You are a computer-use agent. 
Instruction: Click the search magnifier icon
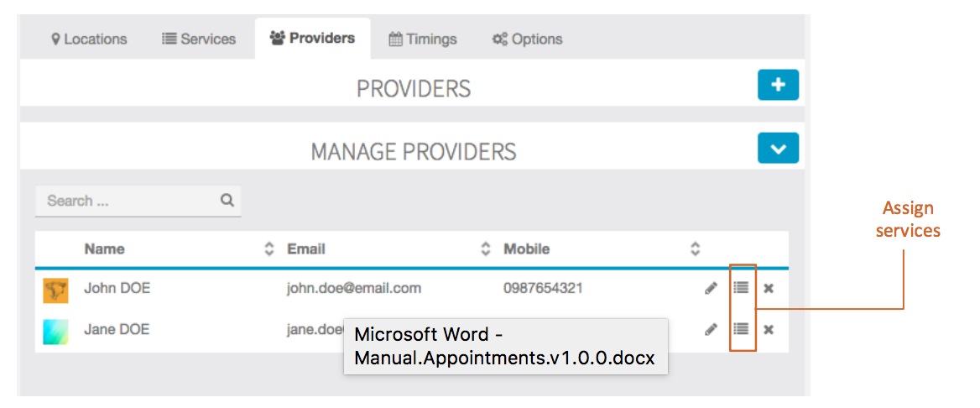tap(227, 201)
